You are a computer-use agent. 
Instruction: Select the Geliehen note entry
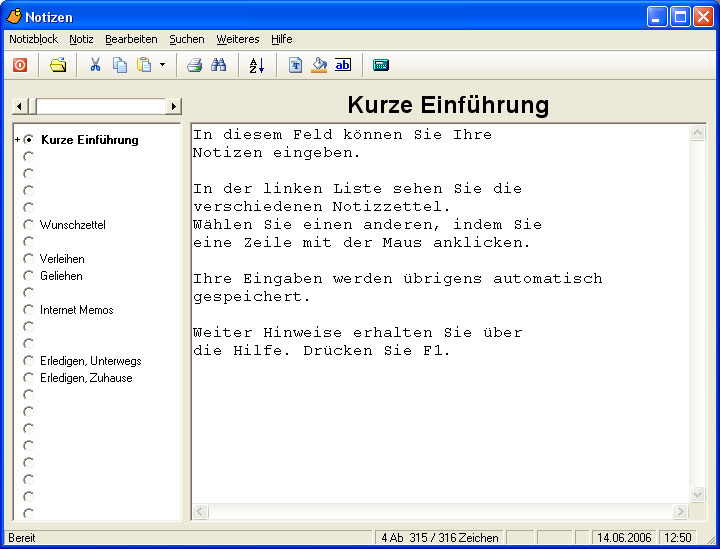point(61,276)
